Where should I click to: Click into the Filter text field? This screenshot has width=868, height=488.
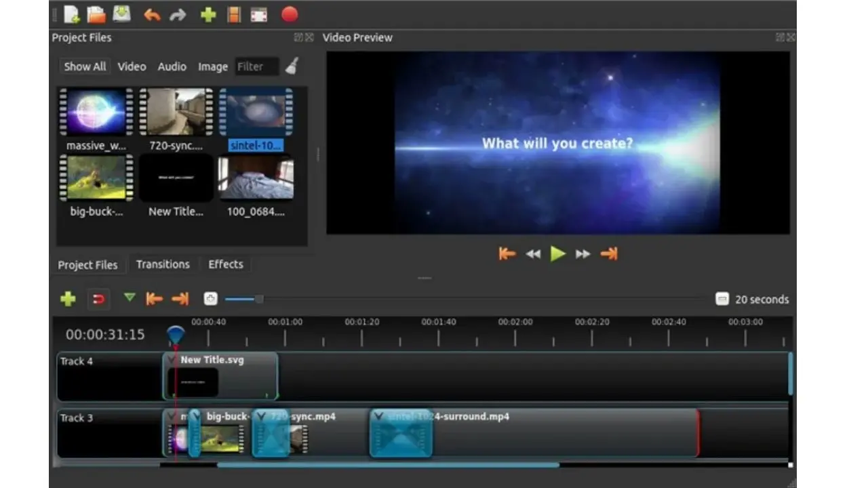click(x=257, y=66)
